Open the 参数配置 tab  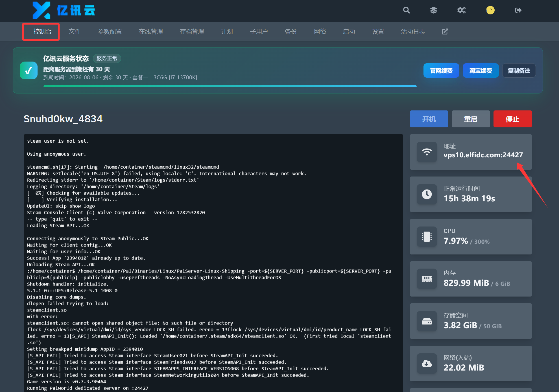point(110,31)
